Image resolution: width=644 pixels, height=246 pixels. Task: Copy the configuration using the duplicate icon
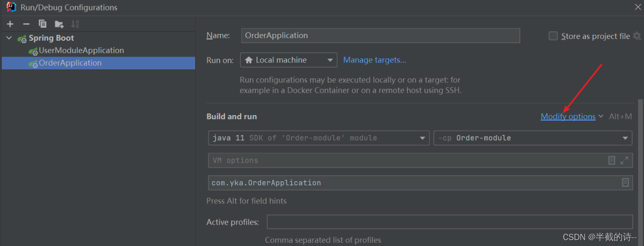[x=43, y=24]
